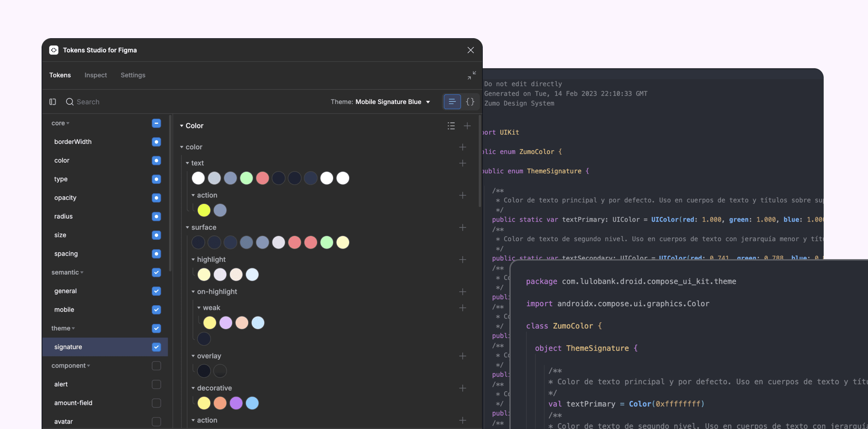
Task: Pick the yellow swatch in action group
Action: pyautogui.click(x=204, y=210)
